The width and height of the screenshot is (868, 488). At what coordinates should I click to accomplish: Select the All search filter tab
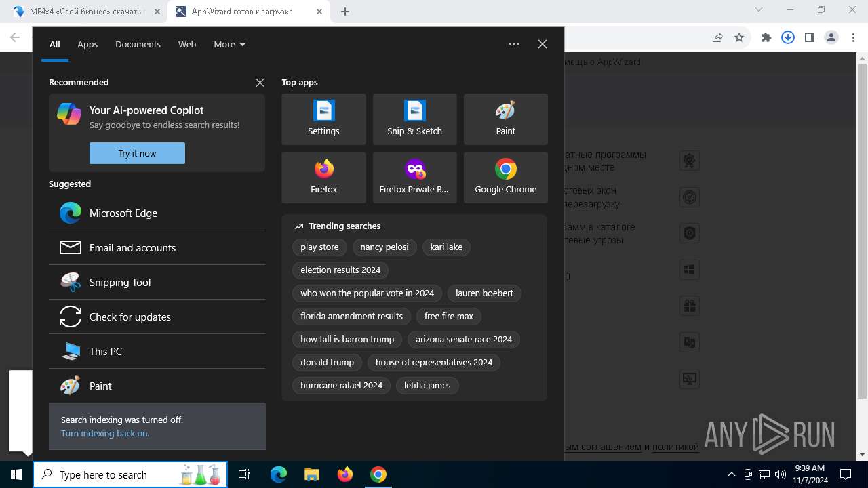(55, 44)
